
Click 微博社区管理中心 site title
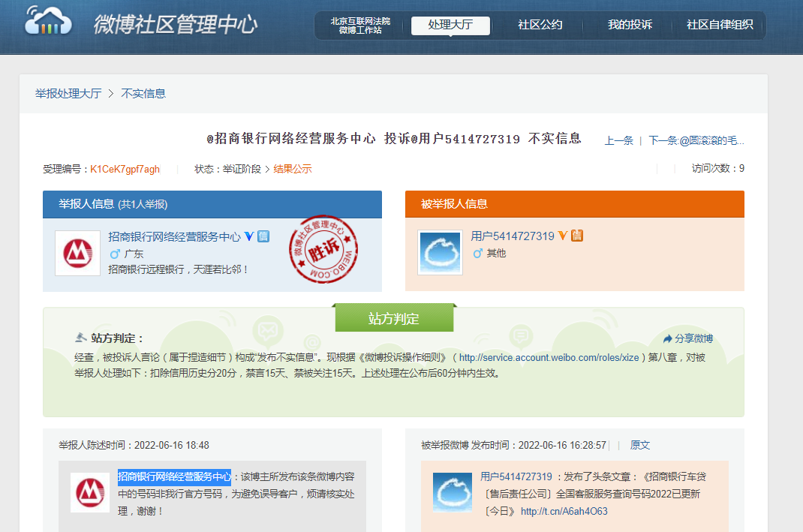pos(176,24)
